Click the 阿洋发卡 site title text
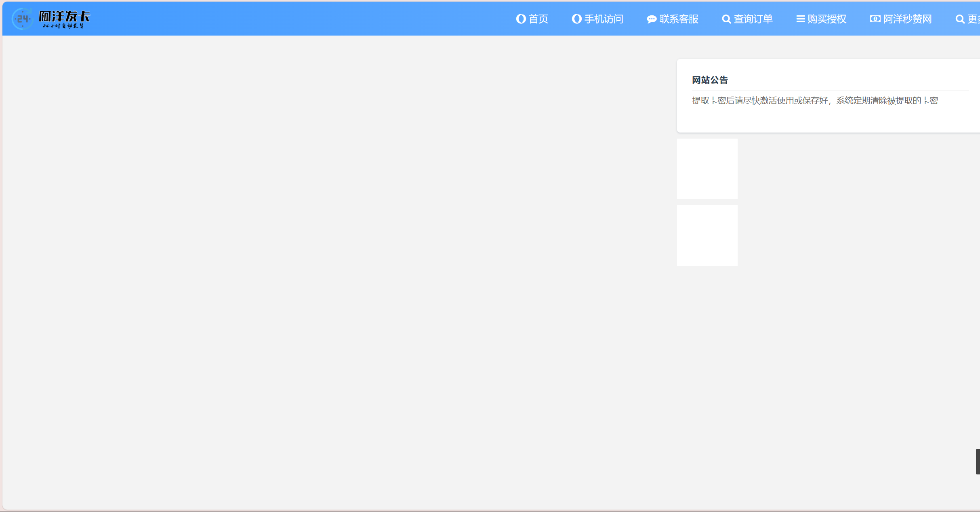Viewport: 980px width, 512px height. [x=64, y=17]
